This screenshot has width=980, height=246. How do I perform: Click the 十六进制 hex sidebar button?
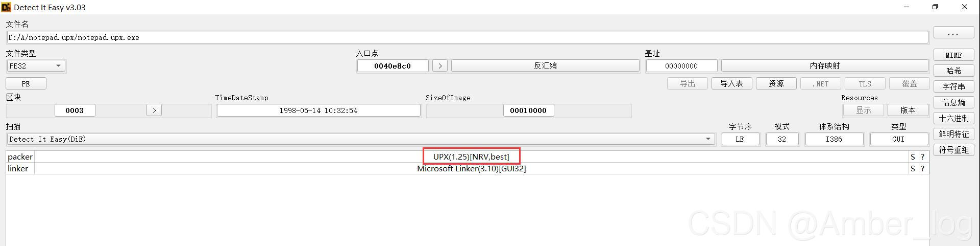953,118
